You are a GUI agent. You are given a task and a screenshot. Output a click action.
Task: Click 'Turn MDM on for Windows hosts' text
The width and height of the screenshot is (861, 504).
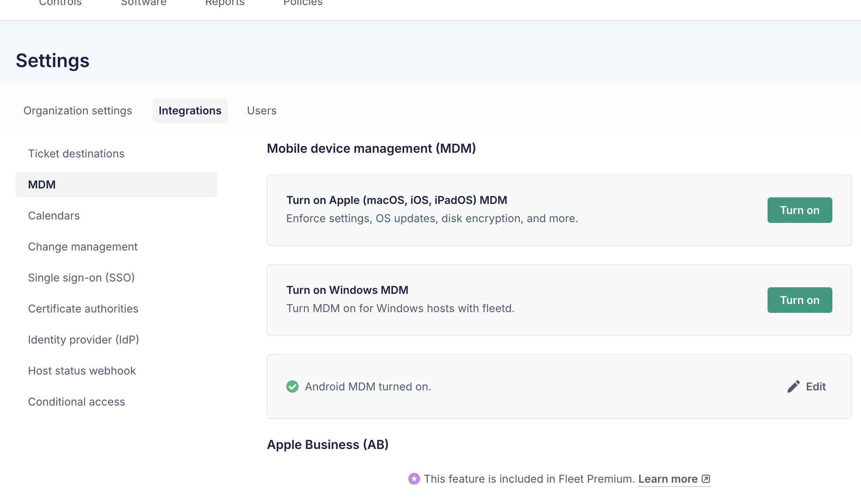point(400,309)
